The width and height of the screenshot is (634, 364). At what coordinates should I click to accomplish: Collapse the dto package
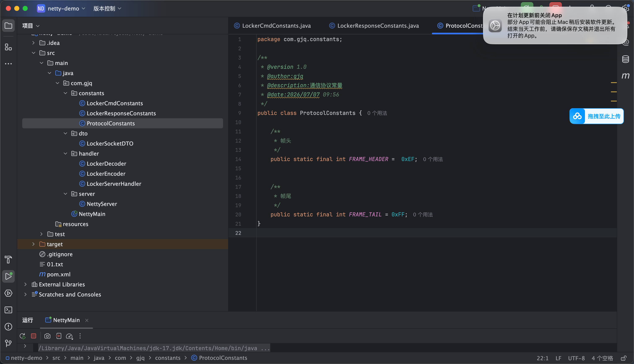65,133
